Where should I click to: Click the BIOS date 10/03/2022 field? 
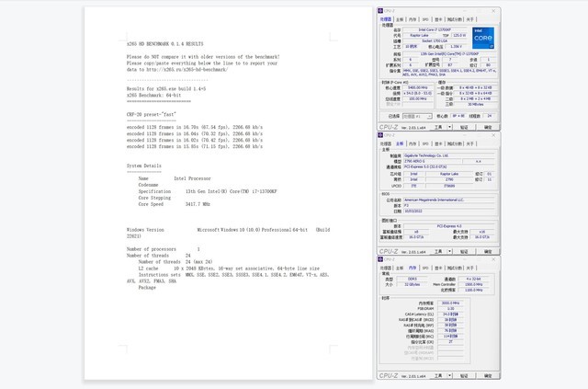(449, 211)
